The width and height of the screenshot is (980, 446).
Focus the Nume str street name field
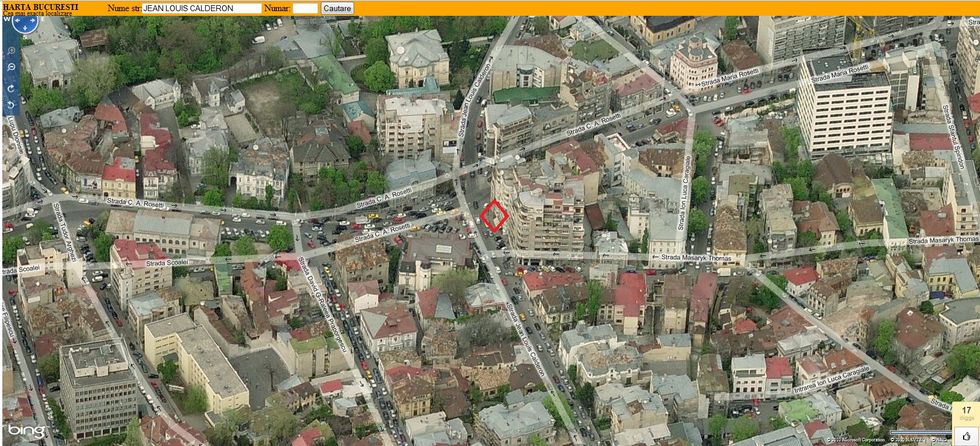202,8
